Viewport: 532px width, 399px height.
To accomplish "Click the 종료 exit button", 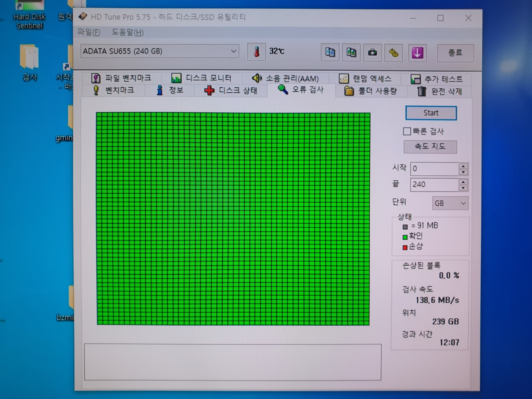I will [455, 53].
